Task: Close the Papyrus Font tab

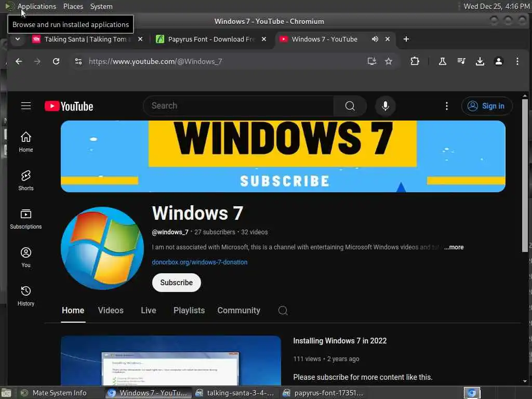Action: click(x=263, y=39)
